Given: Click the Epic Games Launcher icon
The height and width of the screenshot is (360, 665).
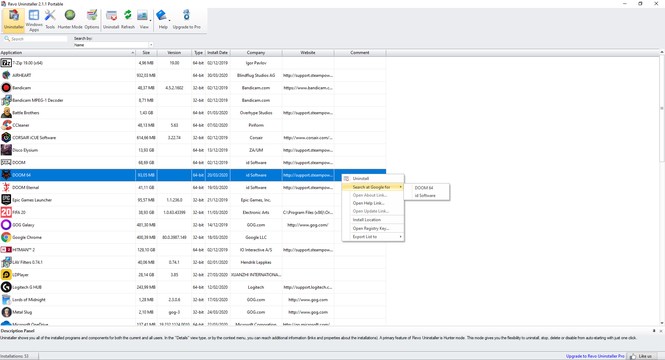Looking at the screenshot, I should click(6, 200).
